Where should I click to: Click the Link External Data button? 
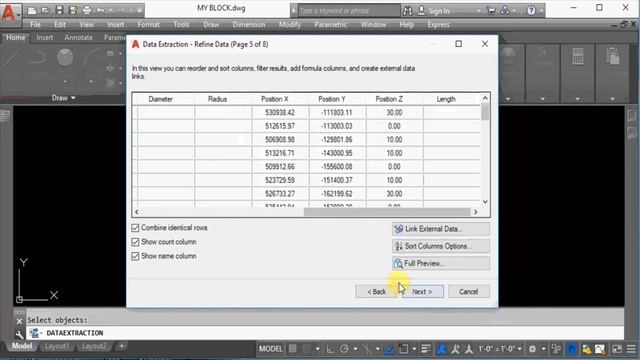coord(441,229)
